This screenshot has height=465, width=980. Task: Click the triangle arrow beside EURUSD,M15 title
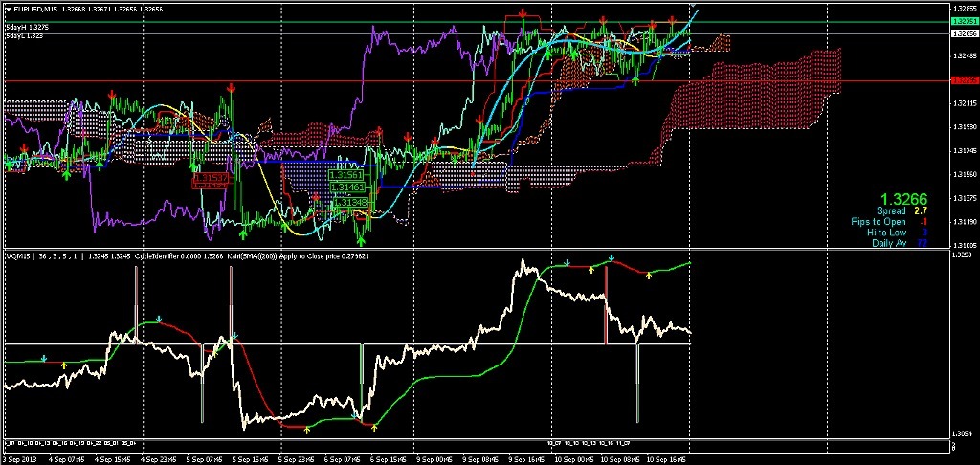pos(8,8)
